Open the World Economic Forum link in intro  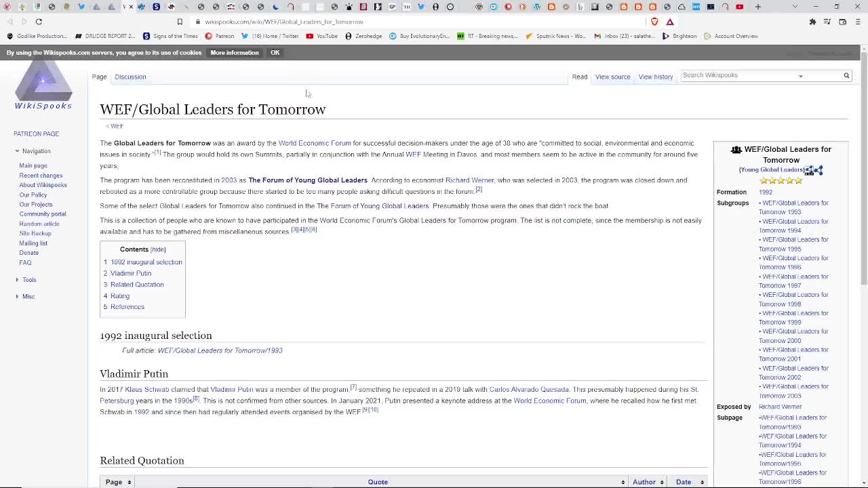click(315, 143)
